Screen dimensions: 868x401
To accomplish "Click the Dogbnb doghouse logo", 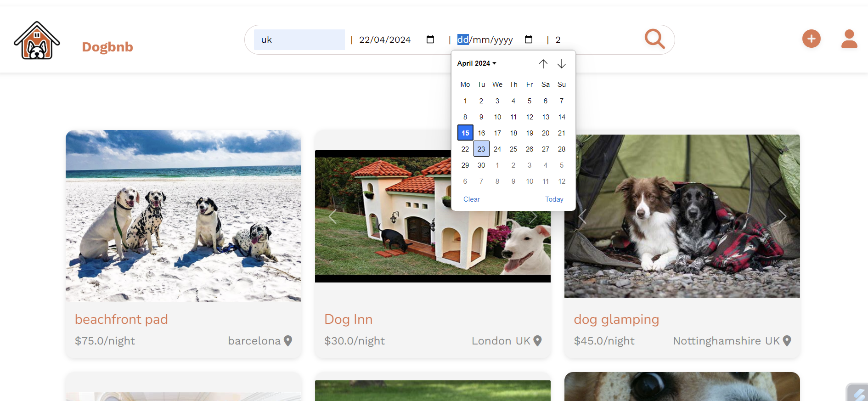I will [37, 40].
